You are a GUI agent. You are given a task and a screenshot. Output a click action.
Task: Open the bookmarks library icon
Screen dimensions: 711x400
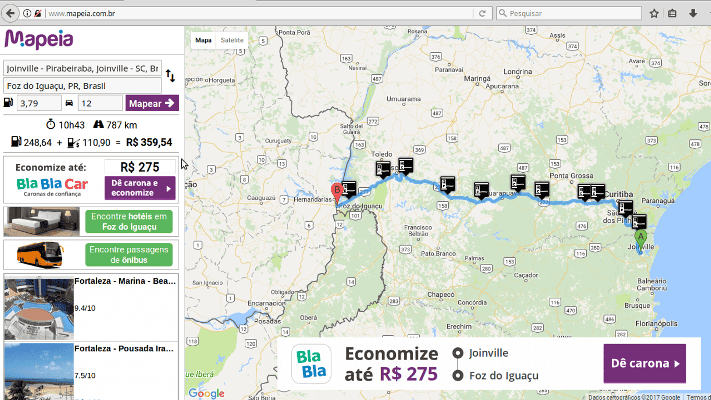tap(672, 14)
